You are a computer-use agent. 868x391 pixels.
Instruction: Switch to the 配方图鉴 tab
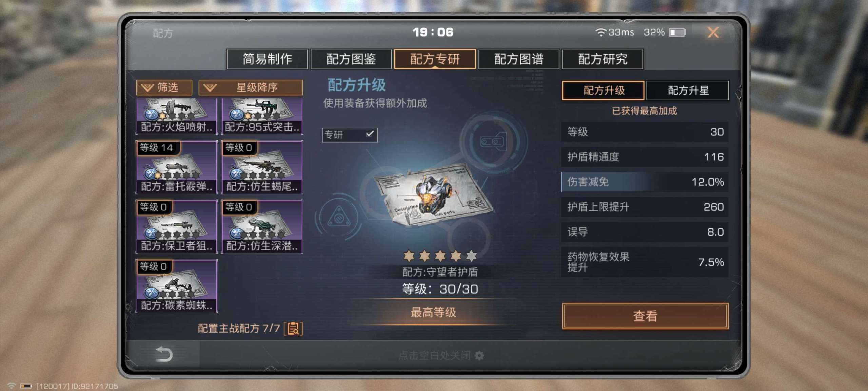(351, 59)
